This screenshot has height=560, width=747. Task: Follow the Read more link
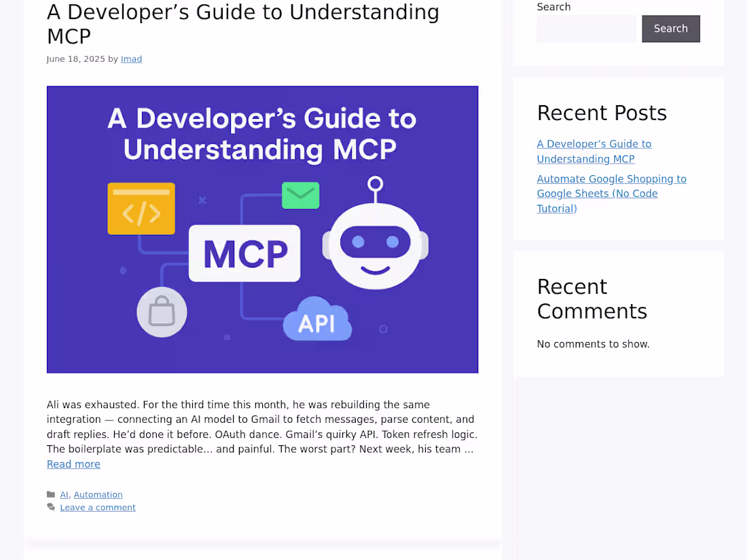pyautogui.click(x=73, y=464)
